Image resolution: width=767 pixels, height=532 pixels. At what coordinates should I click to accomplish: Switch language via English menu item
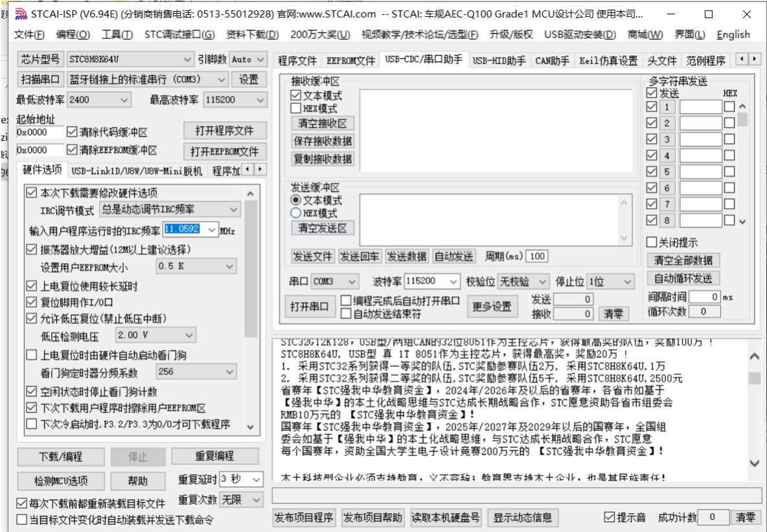coord(733,35)
